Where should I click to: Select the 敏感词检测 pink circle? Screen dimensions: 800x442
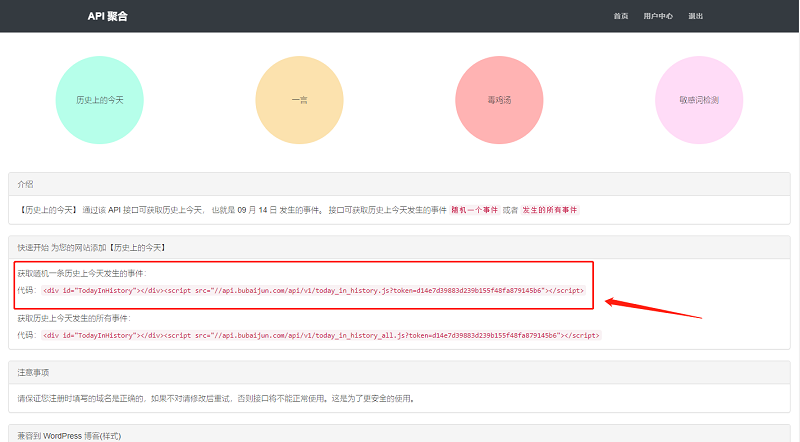699,100
